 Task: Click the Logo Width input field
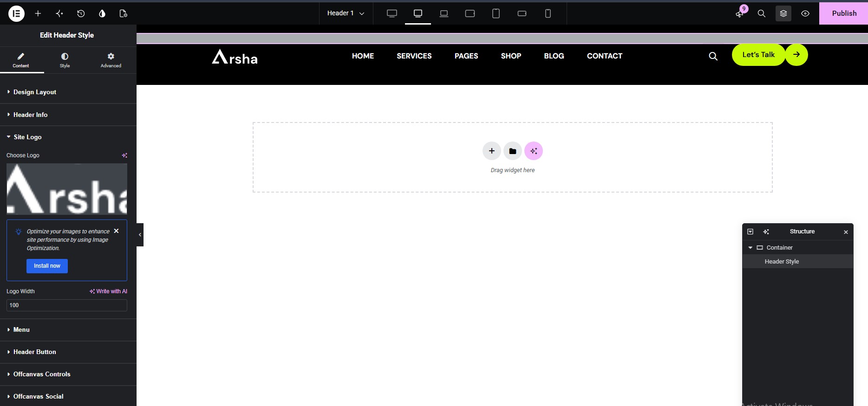pyautogui.click(x=67, y=305)
